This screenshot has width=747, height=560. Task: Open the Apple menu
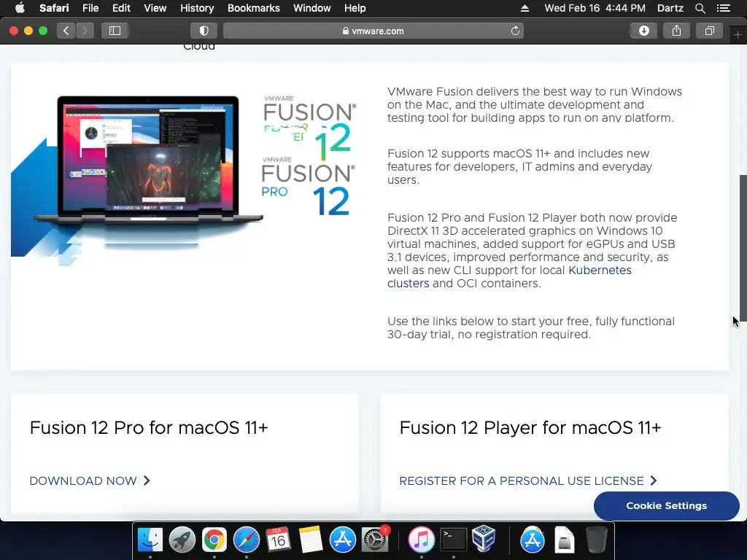(x=20, y=8)
